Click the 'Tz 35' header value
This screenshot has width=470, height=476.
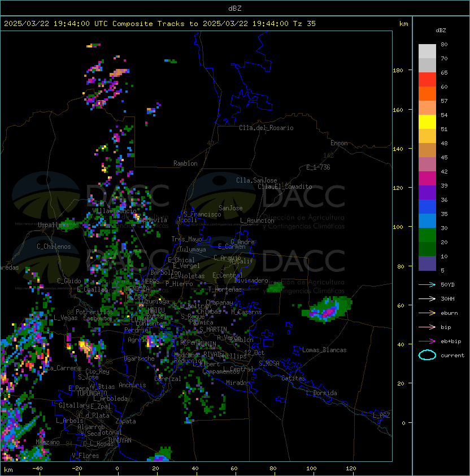(x=304, y=24)
